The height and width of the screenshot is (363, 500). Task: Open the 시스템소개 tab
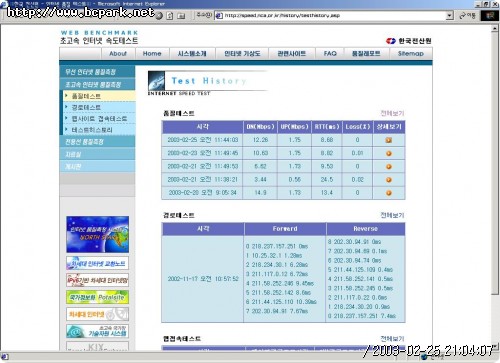(x=192, y=54)
